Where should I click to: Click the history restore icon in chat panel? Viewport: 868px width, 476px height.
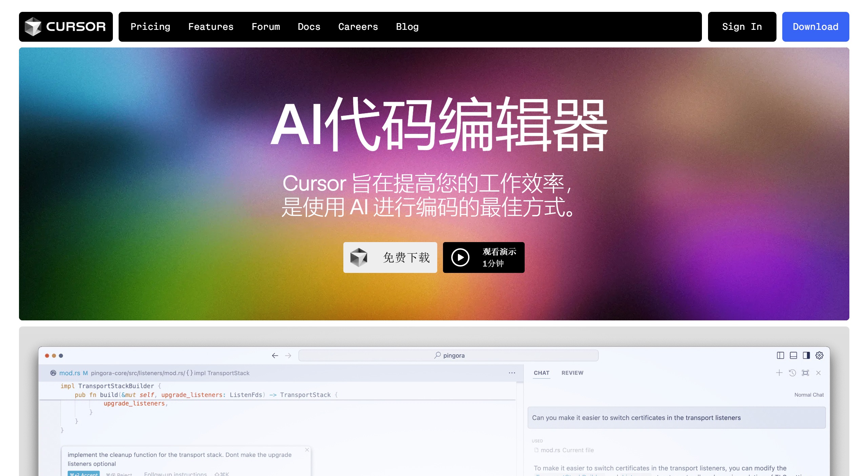tap(792, 373)
